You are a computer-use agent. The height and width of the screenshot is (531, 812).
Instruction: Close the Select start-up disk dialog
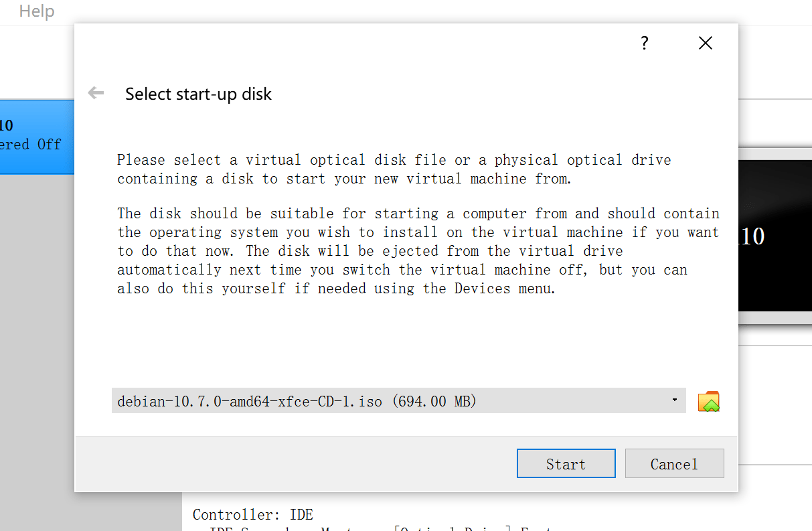point(705,44)
